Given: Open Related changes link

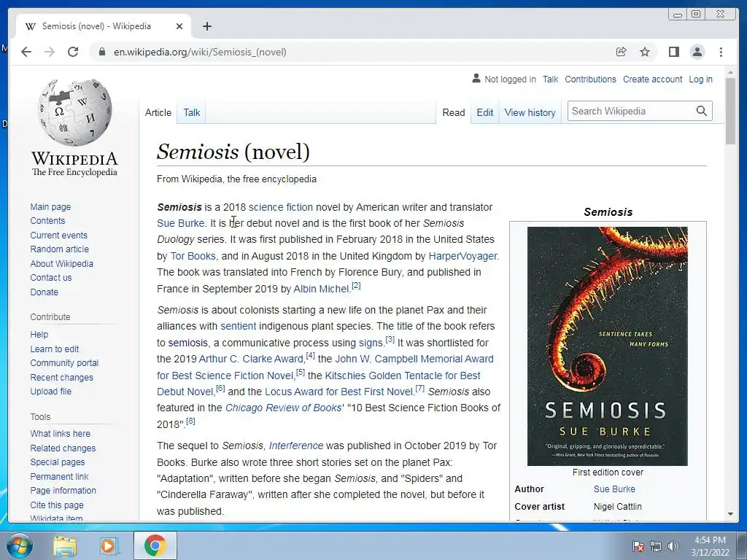Looking at the screenshot, I should (x=63, y=448).
